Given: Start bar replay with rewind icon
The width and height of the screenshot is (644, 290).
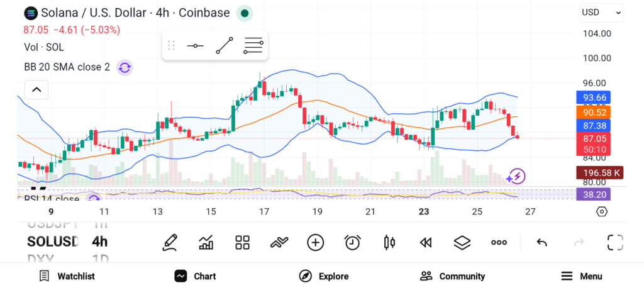Looking at the screenshot, I should (x=426, y=242).
